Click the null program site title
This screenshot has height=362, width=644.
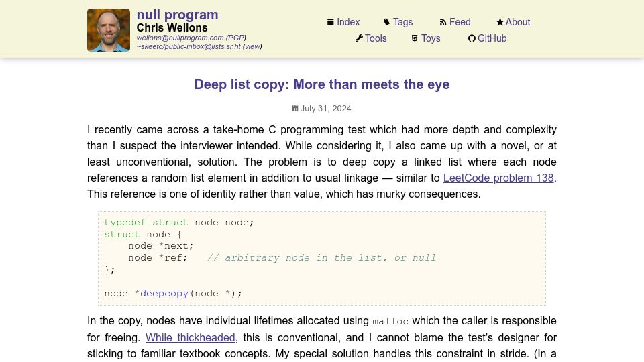click(177, 15)
